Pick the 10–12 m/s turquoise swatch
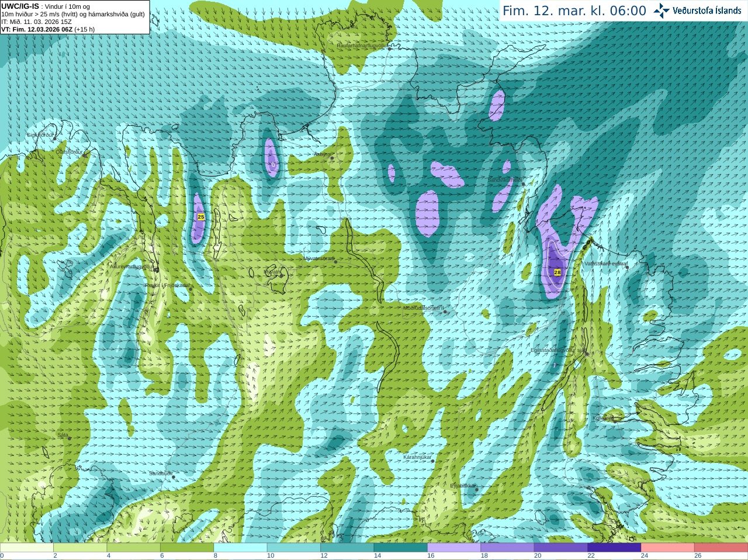This screenshot has width=748, height=560. (294, 548)
